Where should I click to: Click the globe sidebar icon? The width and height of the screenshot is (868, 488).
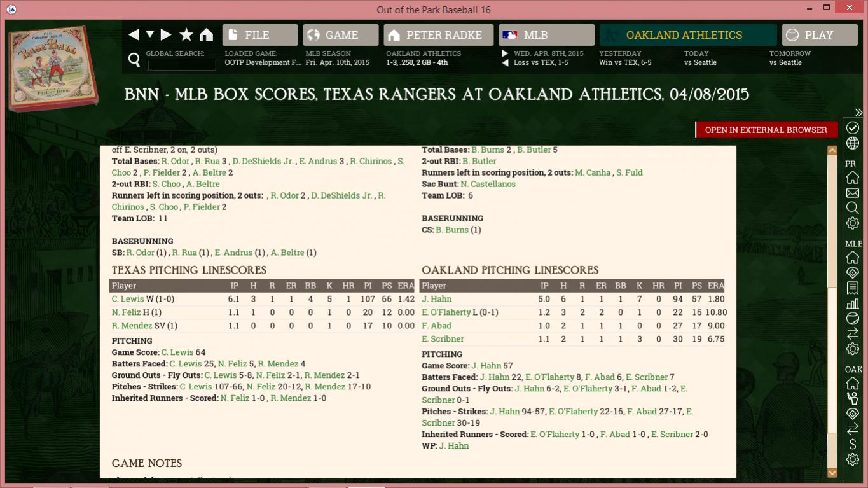tap(853, 143)
